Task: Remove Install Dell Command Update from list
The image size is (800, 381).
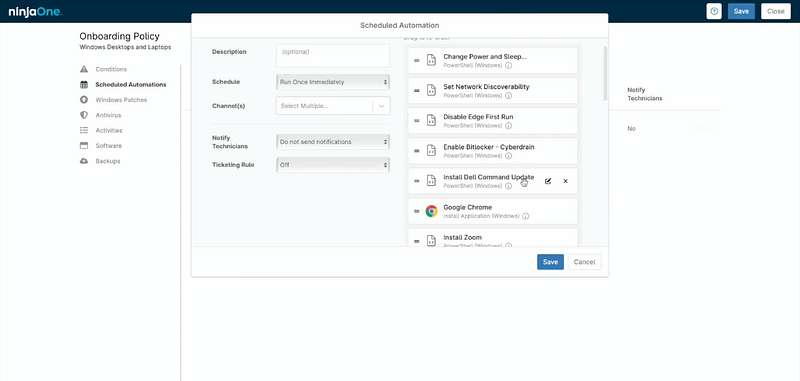Action: coord(565,181)
